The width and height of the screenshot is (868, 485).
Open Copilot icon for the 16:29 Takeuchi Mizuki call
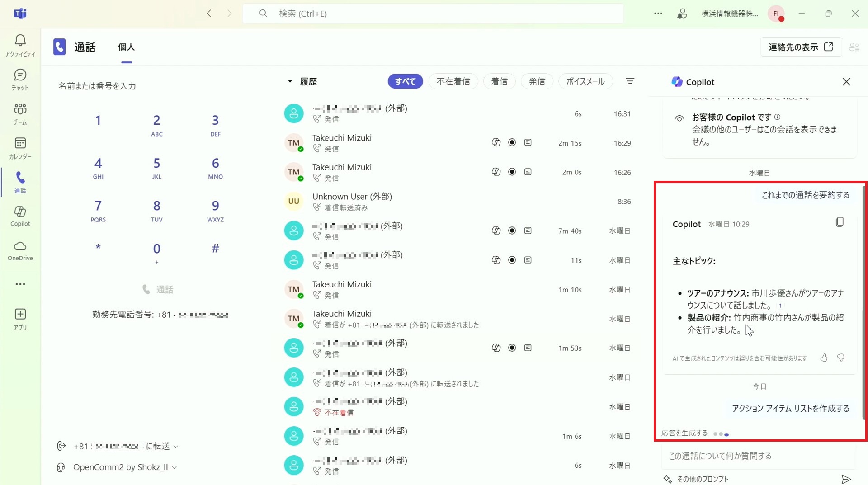pyautogui.click(x=496, y=143)
